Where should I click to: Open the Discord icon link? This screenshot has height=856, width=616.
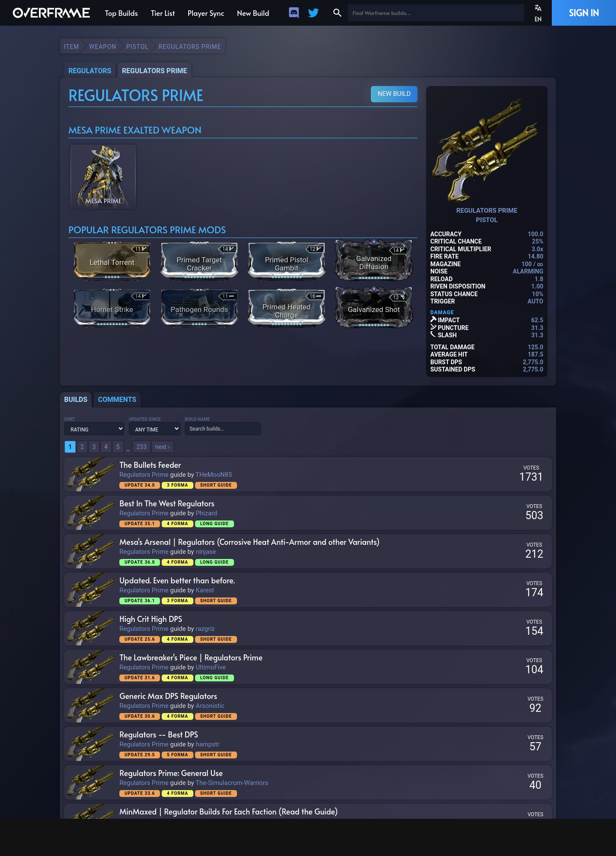click(x=294, y=13)
